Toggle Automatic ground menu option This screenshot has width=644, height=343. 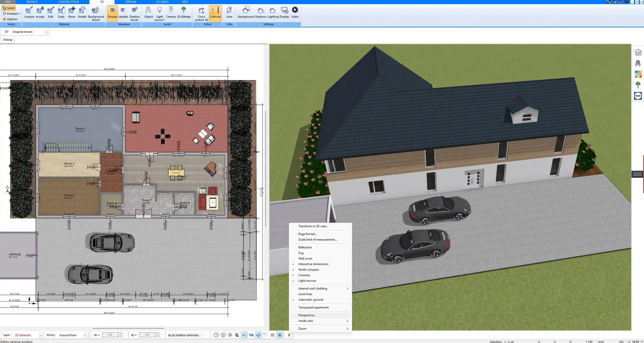pyautogui.click(x=311, y=300)
